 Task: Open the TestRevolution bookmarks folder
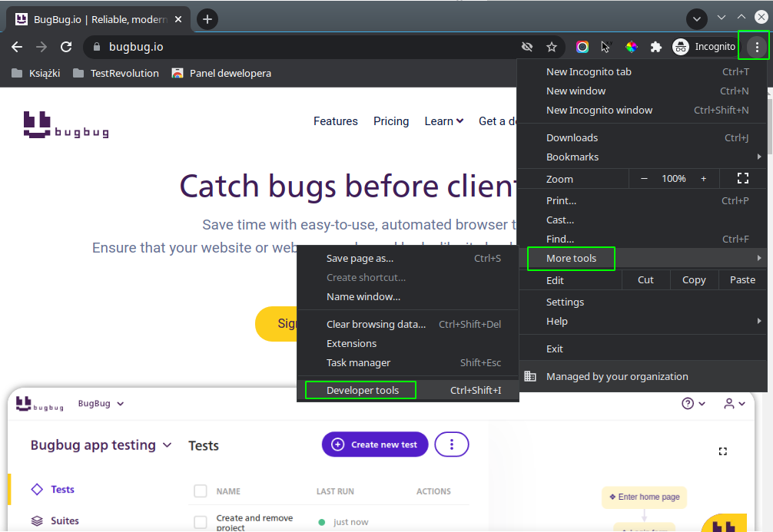tap(116, 74)
